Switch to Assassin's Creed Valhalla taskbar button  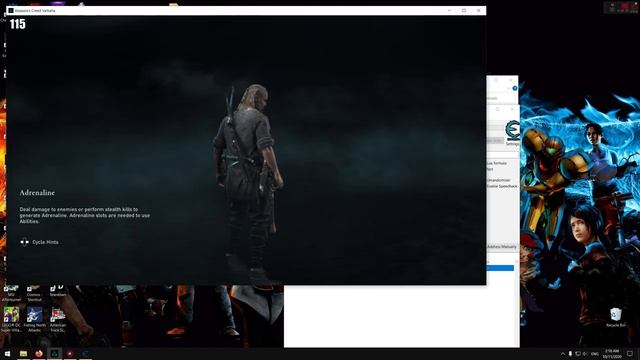coord(54,353)
